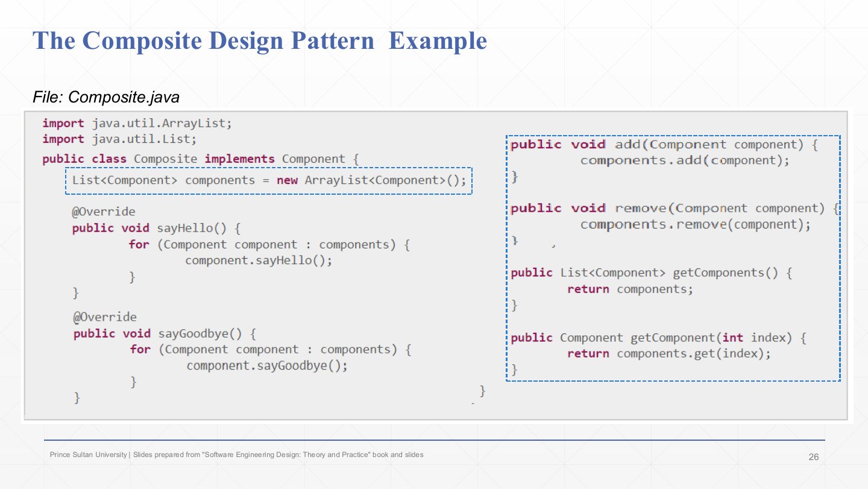Click the 'return components.get(index);' statement
Image resolution: width=868 pixels, height=489 pixels.
click(668, 354)
